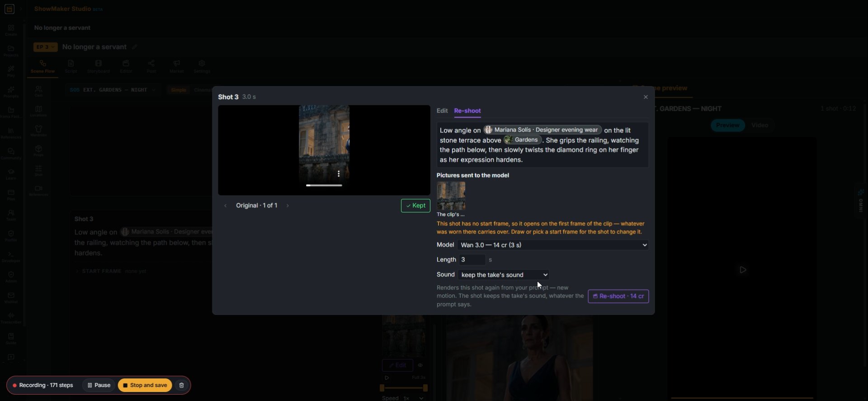
Task: Go to the next take arrow
Action: coord(288,205)
